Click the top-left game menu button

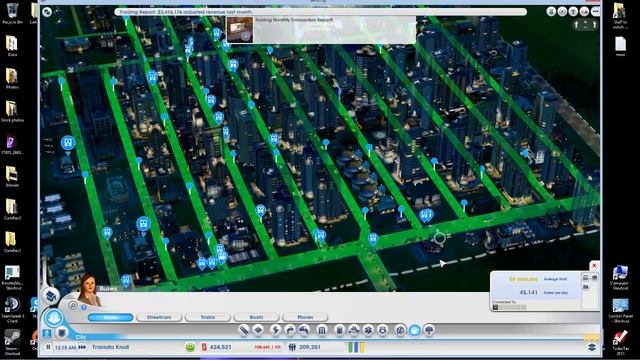tap(47, 12)
